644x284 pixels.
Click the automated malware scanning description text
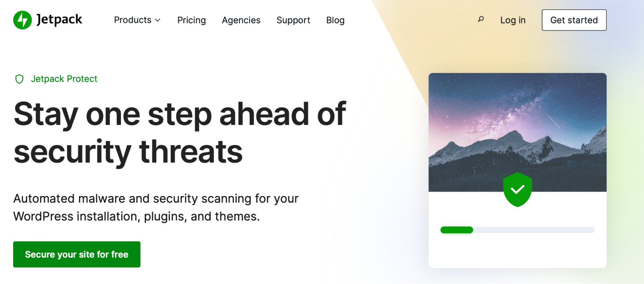pos(156,207)
